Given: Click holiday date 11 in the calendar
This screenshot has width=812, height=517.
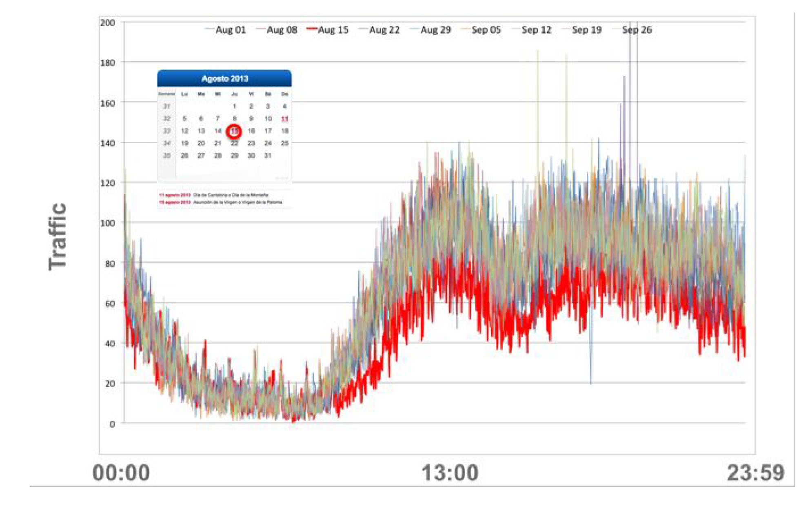Looking at the screenshot, I should pyautogui.click(x=284, y=119).
